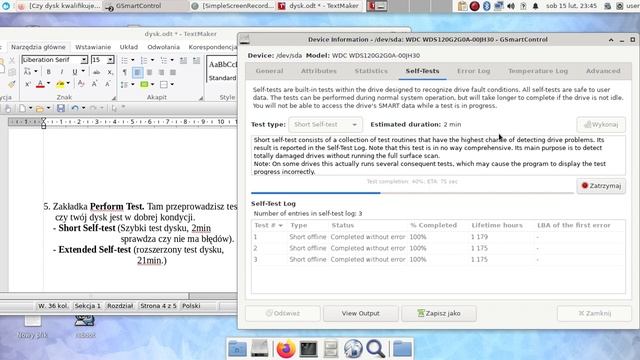Screen dimensions: 640x360
Task: Increase paragraph indent in TextMaker
Action: (x=196, y=60)
